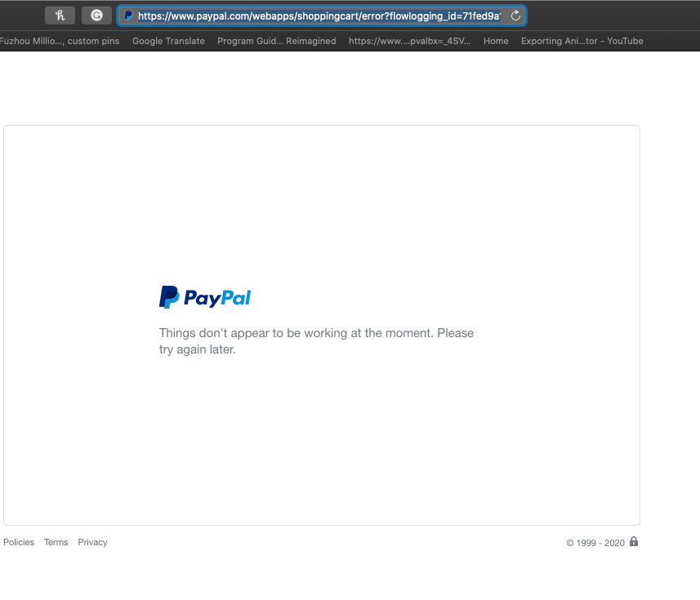Open the Fuzhou Millio custom pins bookmark
The width and height of the screenshot is (700, 600).
click(x=60, y=41)
